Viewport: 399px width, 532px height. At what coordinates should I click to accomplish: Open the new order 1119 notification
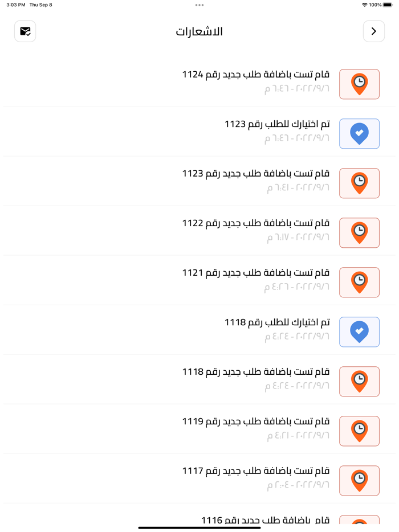pos(239,429)
